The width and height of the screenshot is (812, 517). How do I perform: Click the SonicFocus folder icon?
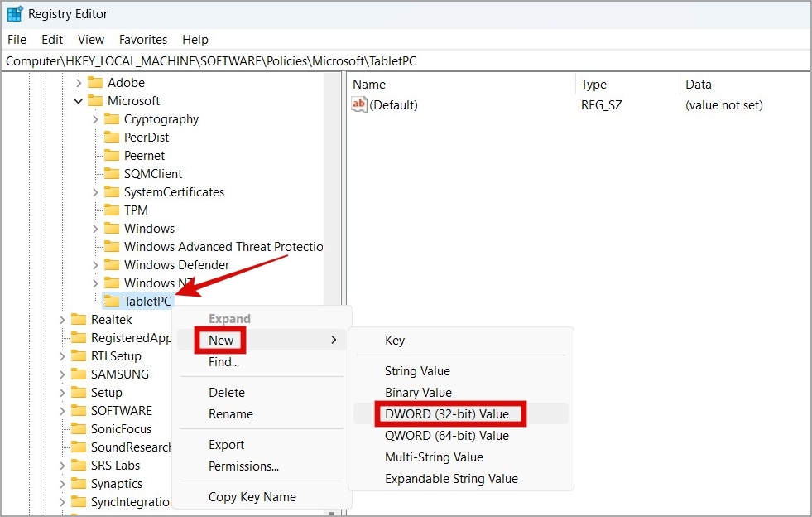point(78,429)
